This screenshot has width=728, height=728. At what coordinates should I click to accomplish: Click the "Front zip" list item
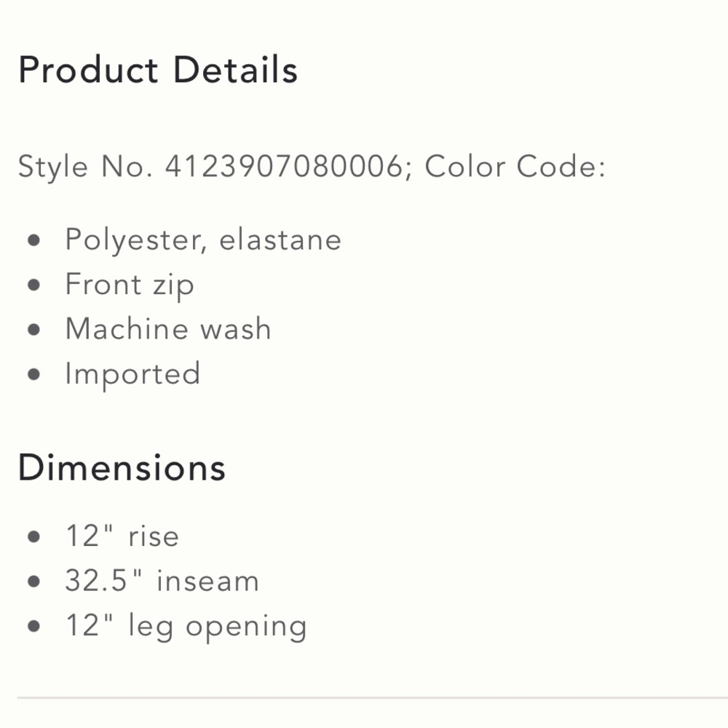130,285
